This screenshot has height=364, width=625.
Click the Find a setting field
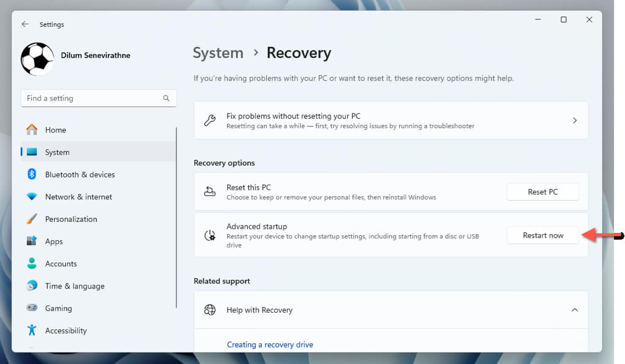click(92, 98)
